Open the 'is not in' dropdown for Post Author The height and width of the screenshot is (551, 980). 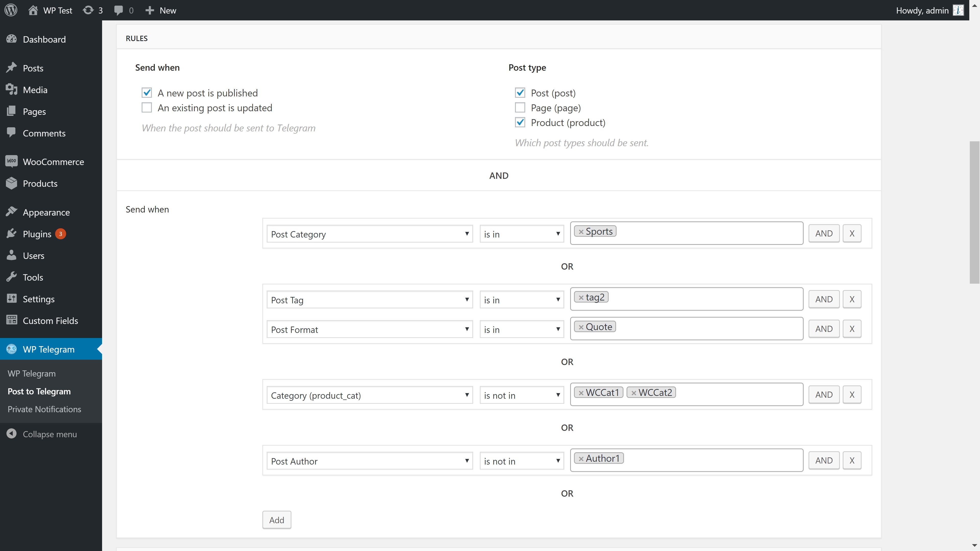(x=521, y=461)
